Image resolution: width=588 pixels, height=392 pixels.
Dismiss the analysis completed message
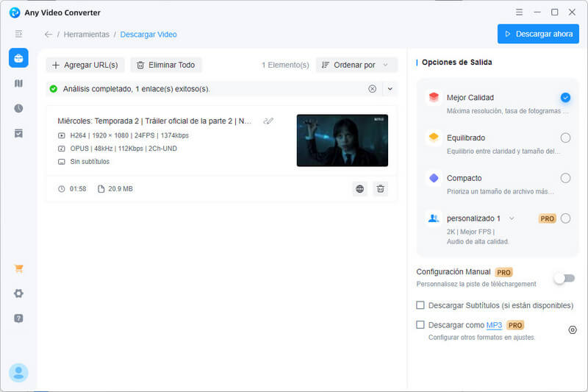point(372,89)
